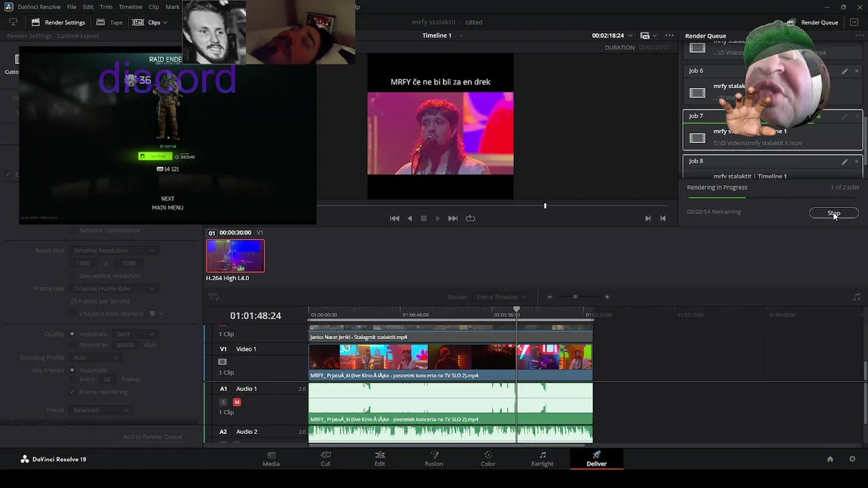868x488 pixels.
Task: Open the Timeline Resolution dropdown
Action: (x=113, y=251)
